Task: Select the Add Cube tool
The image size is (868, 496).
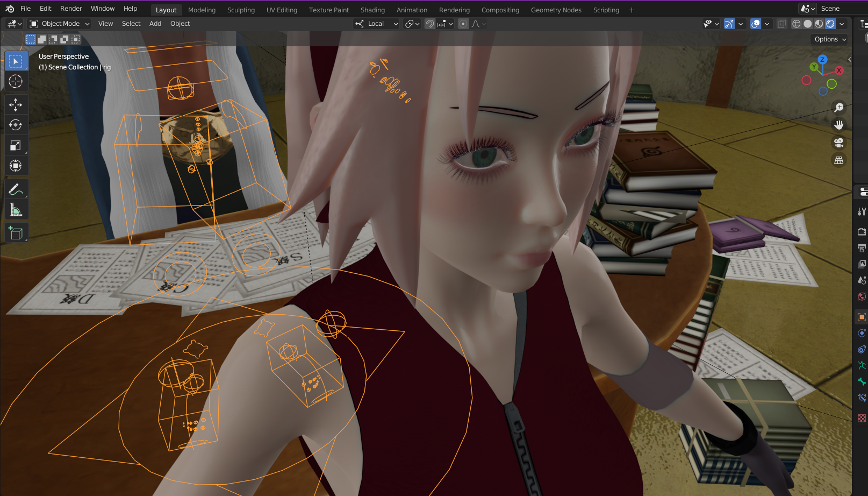Action: (x=16, y=233)
